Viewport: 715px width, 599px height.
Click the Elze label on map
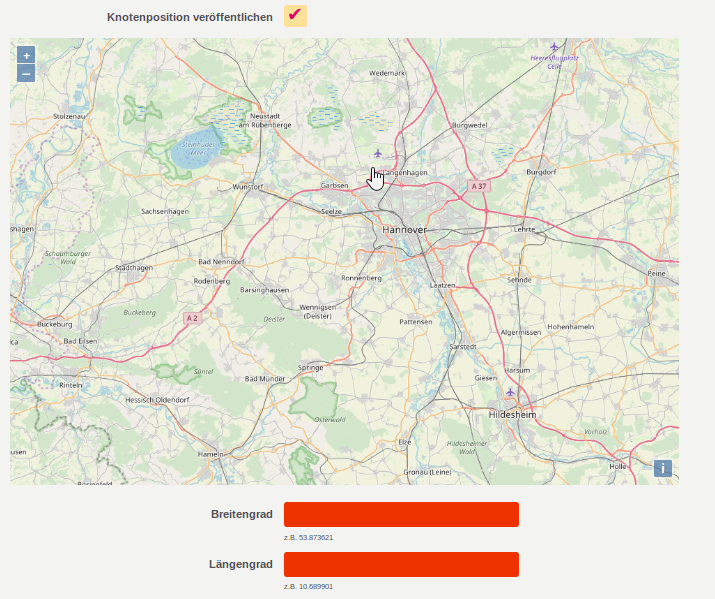click(404, 442)
